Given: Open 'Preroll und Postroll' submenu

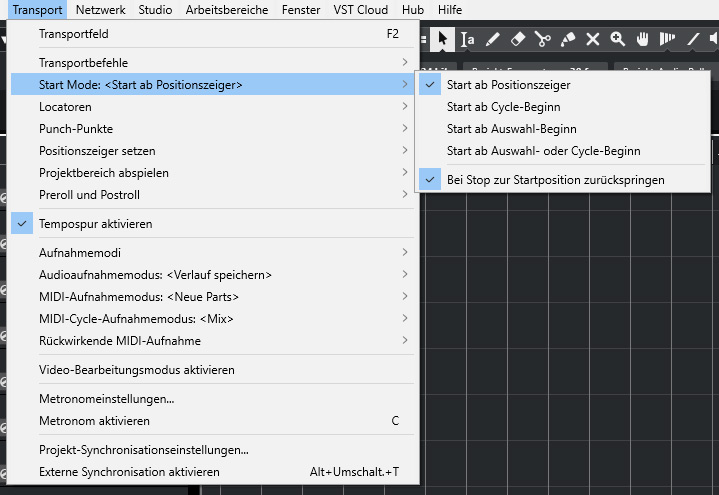Looking at the screenshot, I should coord(89,194).
